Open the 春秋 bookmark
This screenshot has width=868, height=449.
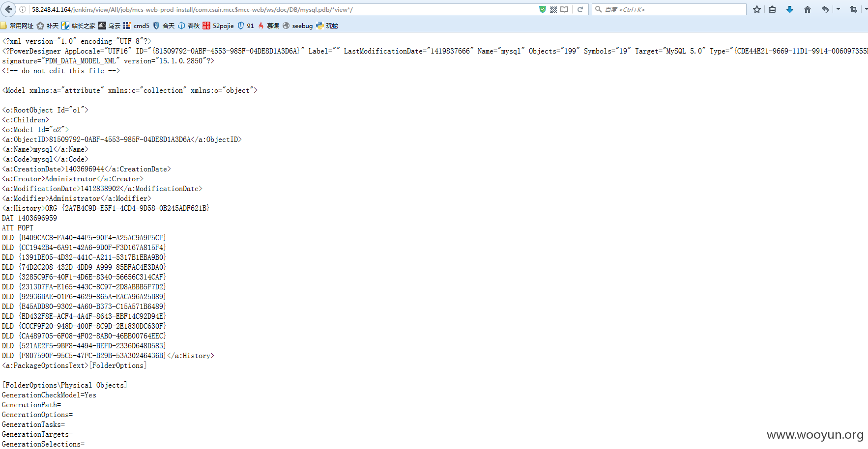[189, 26]
